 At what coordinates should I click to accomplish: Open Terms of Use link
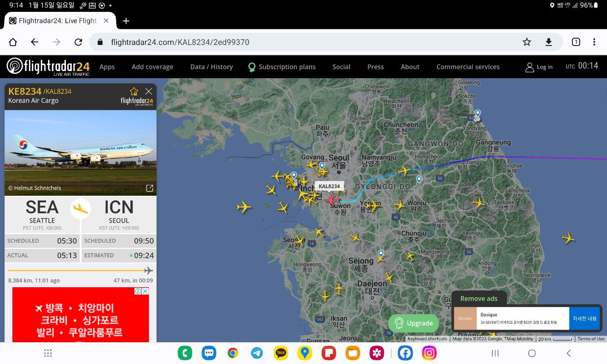pyautogui.click(x=591, y=339)
